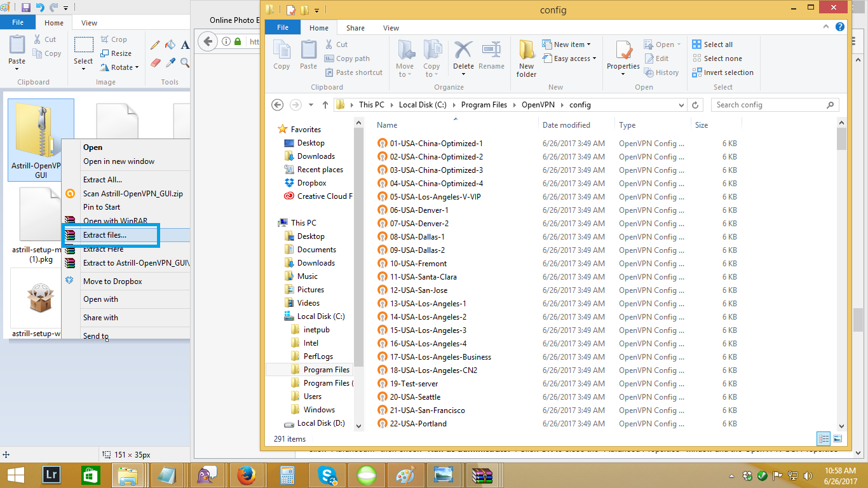Click WinRAR icon in taskbar
This screenshot has width=868, height=488.
click(x=483, y=475)
